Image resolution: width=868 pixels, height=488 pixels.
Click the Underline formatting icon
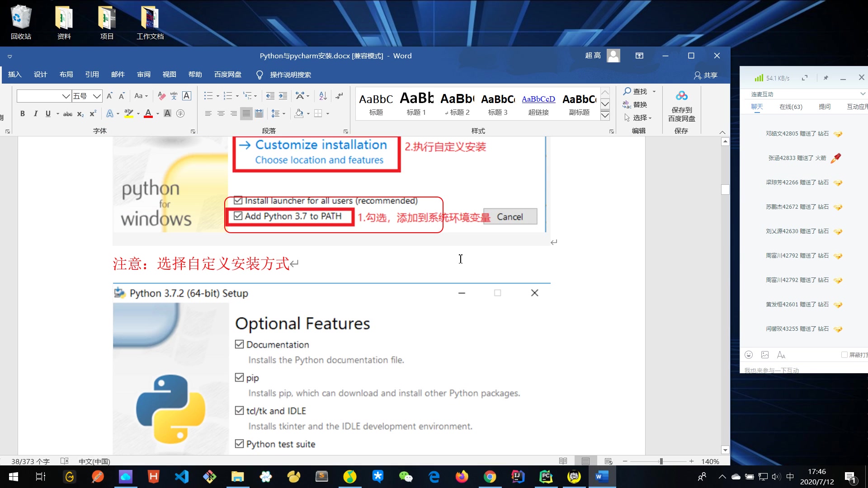47,113
